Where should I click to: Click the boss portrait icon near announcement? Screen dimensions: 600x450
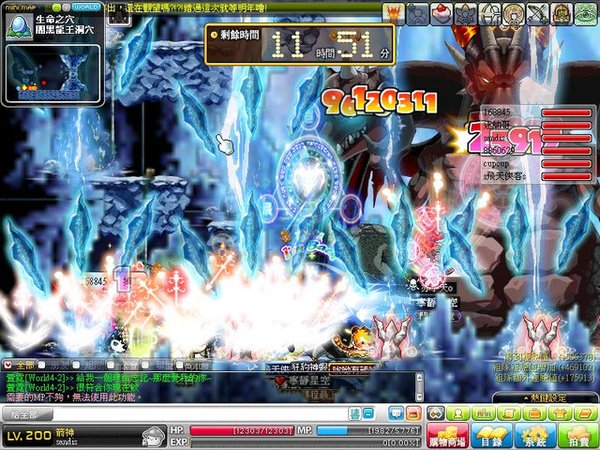pyautogui.click(x=119, y=15)
